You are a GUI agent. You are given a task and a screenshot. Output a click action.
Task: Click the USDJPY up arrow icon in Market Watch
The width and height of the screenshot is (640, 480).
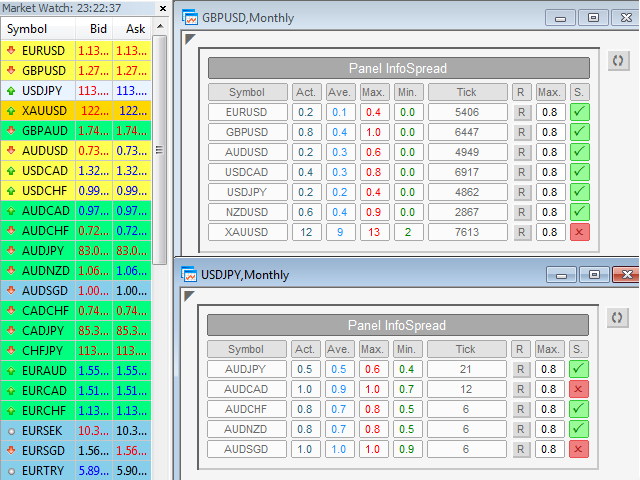point(10,90)
